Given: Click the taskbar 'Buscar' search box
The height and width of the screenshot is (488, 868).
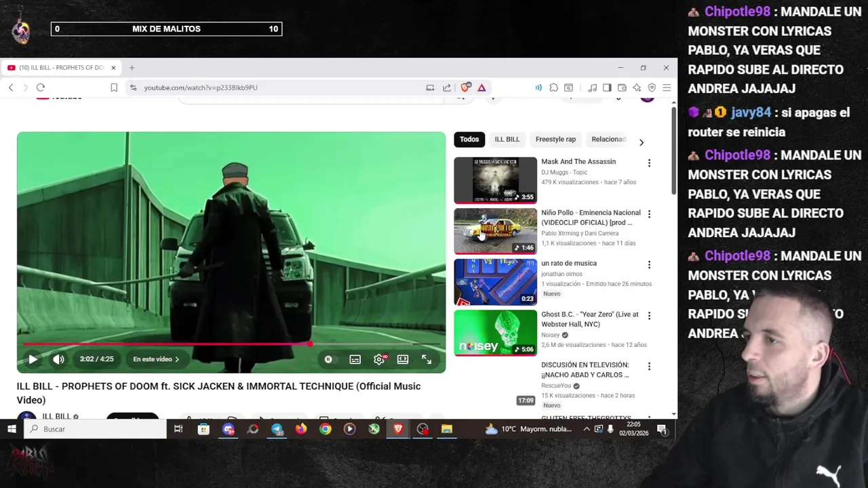Looking at the screenshot, I should pos(95,429).
